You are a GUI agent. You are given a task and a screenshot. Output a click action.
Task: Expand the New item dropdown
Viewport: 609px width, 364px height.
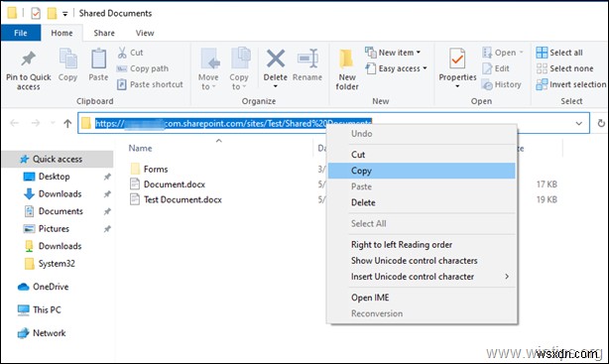[x=419, y=53]
